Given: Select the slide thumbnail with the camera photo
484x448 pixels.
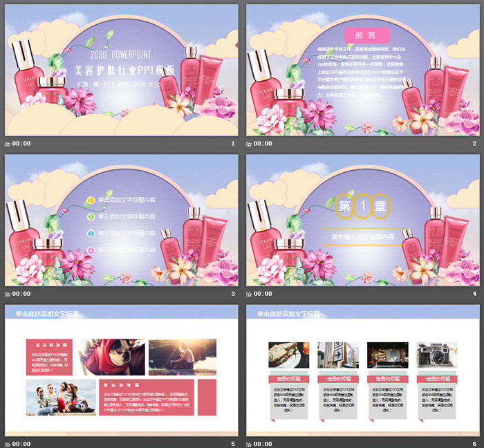Looking at the screenshot, I should pyautogui.click(x=363, y=370).
